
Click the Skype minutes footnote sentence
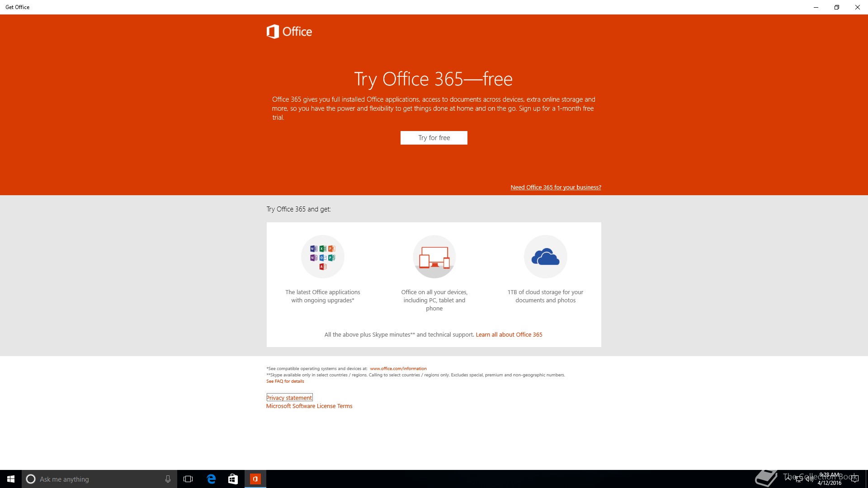[415, 375]
